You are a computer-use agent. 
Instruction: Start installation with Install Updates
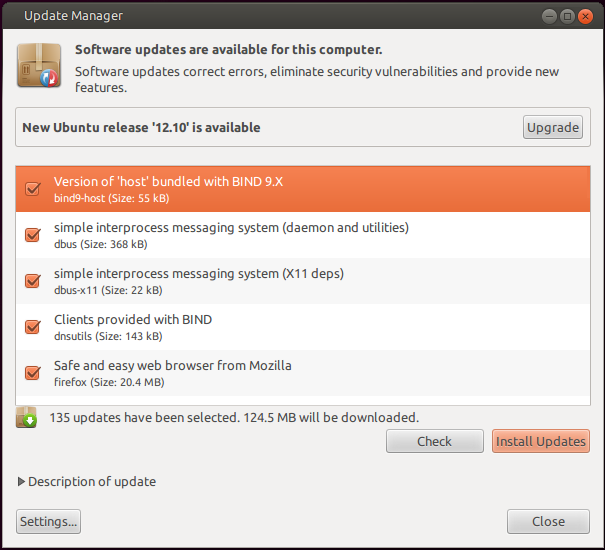pyautogui.click(x=540, y=441)
